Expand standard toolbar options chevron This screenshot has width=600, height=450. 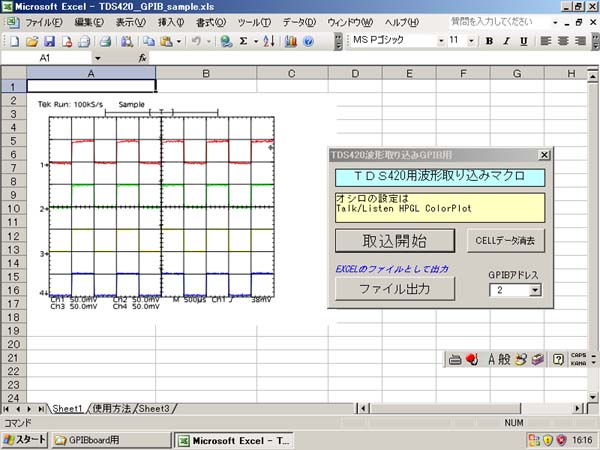coord(338,41)
